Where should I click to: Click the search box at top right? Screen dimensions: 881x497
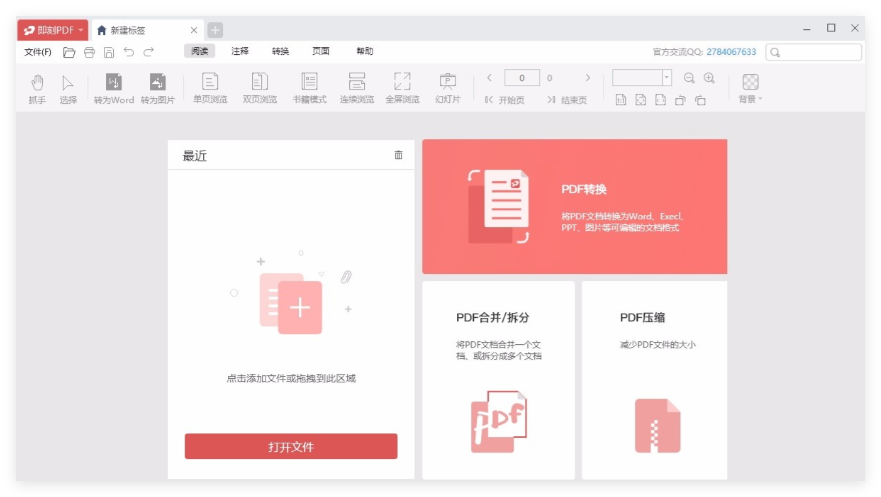pyautogui.click(x=813, y=52)
